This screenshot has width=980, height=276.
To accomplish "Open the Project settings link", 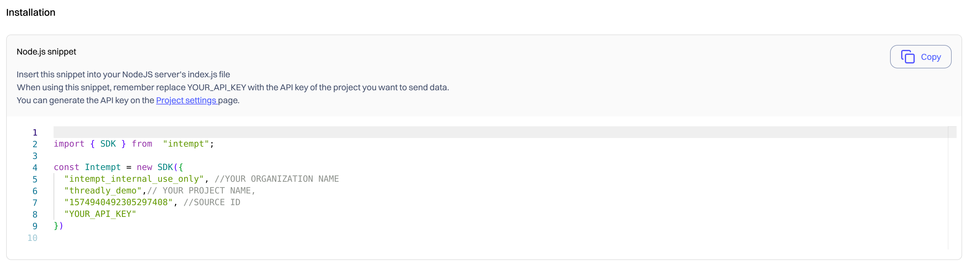I will click(186, 100).
